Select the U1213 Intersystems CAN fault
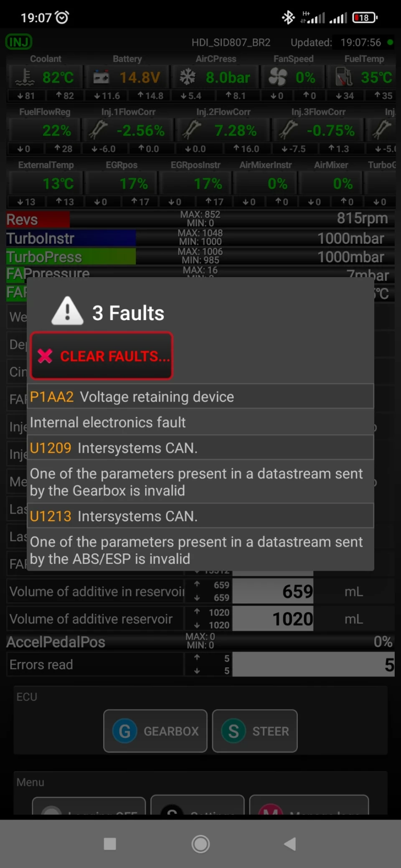401x868 pixels. (x=200, y=516)
